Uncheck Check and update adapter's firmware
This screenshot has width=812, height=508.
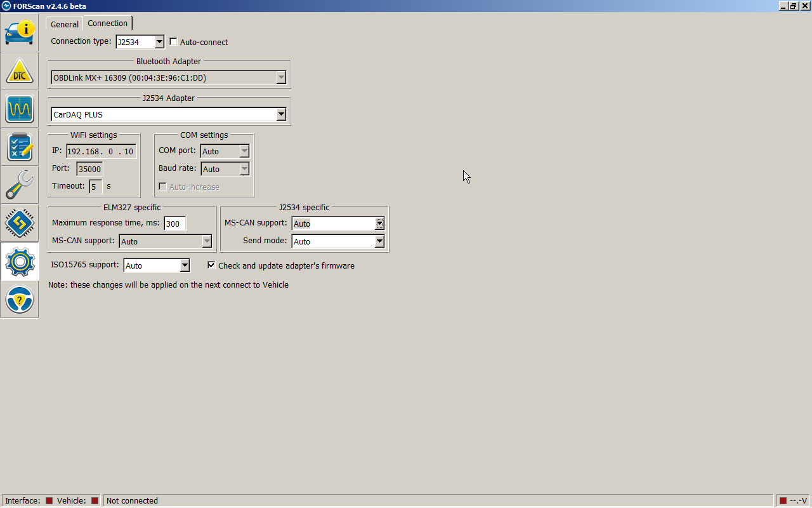212,265
